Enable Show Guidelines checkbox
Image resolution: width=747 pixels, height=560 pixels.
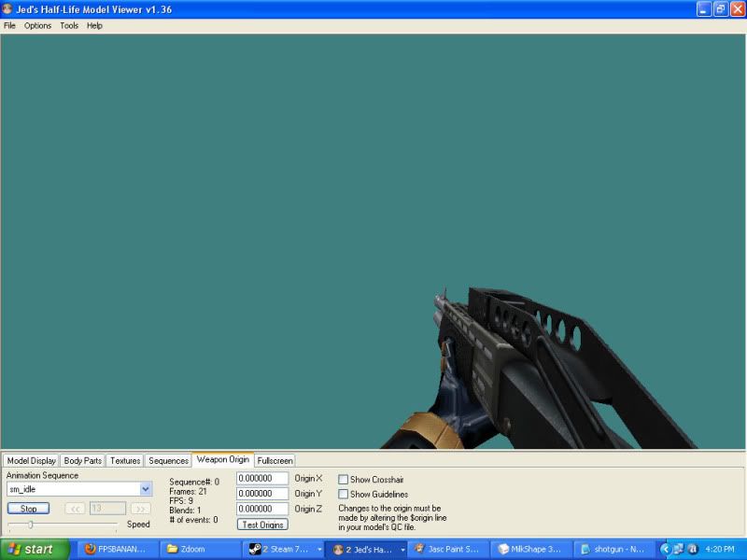[x=343, y=494]
